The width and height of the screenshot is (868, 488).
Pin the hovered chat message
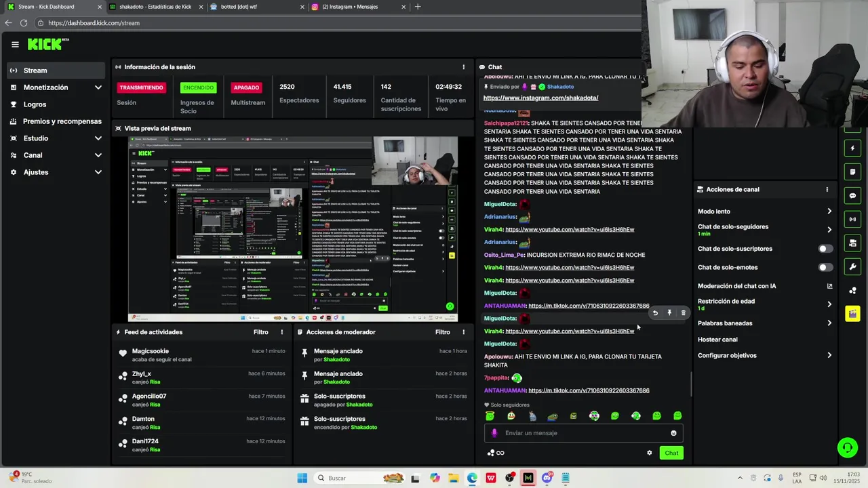(x=669, y=313)
